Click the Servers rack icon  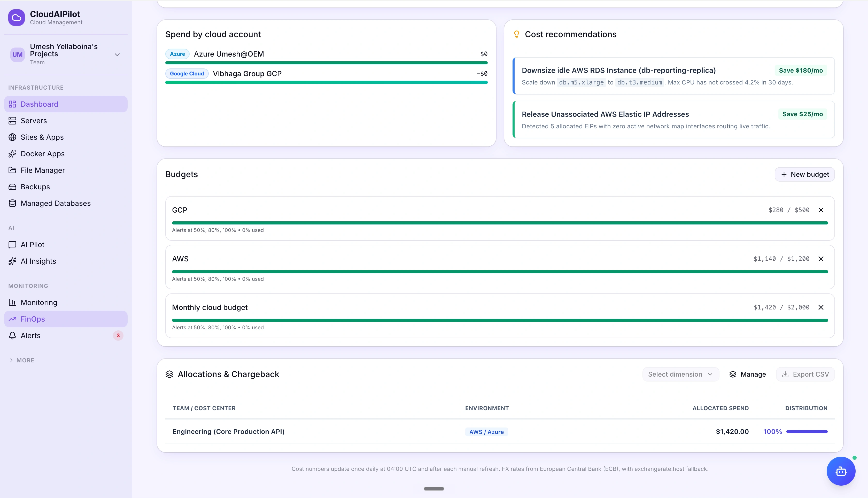[12, 121]
